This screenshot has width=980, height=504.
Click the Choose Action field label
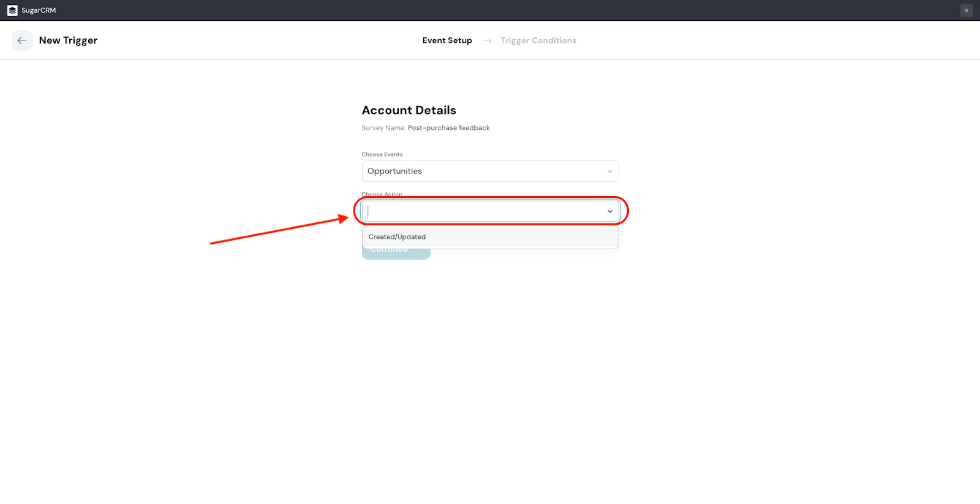(382, 194)
